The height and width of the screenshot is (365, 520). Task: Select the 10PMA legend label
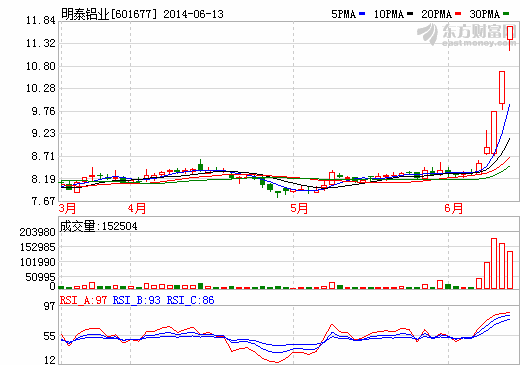[389, 14]
